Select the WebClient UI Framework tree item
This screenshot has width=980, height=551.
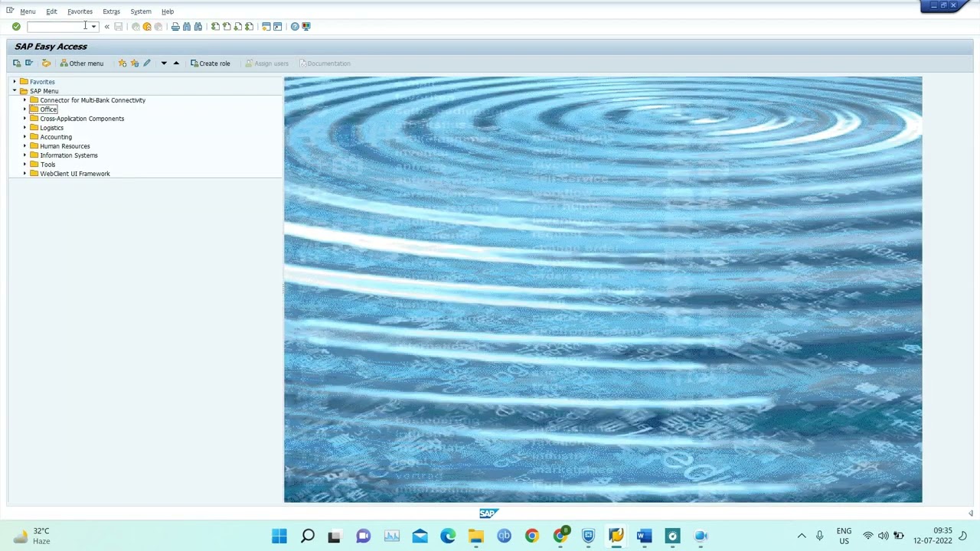[75, 174]
